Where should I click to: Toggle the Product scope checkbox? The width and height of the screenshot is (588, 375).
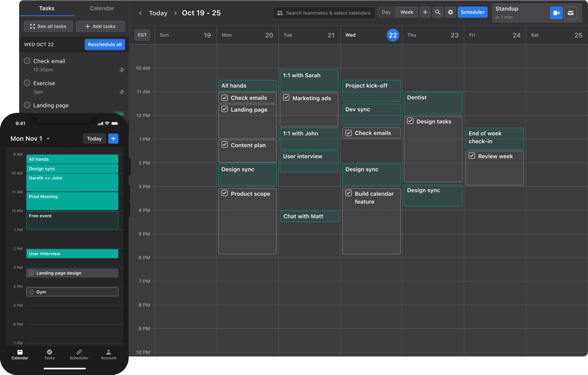click(225, 193)
